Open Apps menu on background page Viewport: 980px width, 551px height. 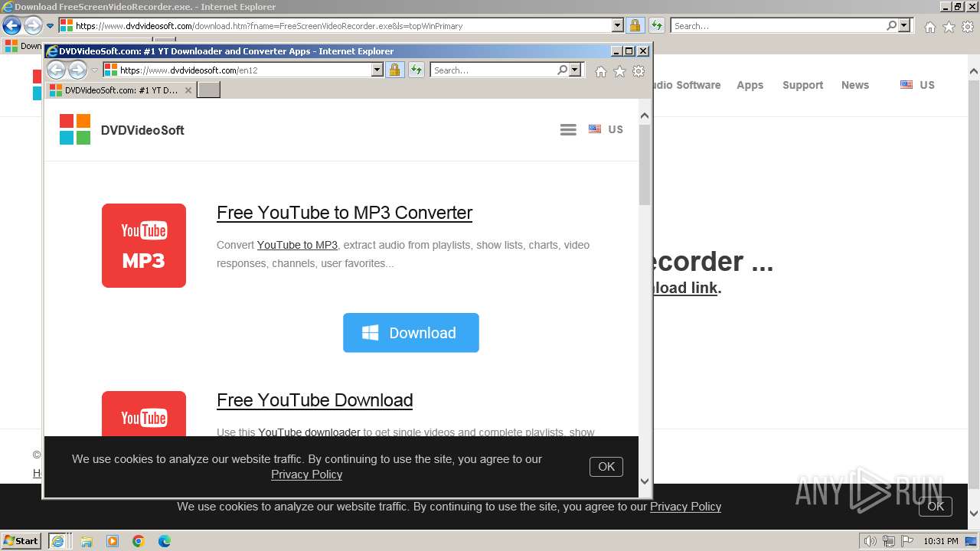coord(750,85)
